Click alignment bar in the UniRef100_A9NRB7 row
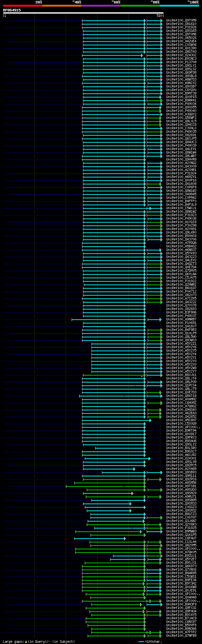Screen dimensions: 202x644 pyautogui.click(x=109, y=319)
